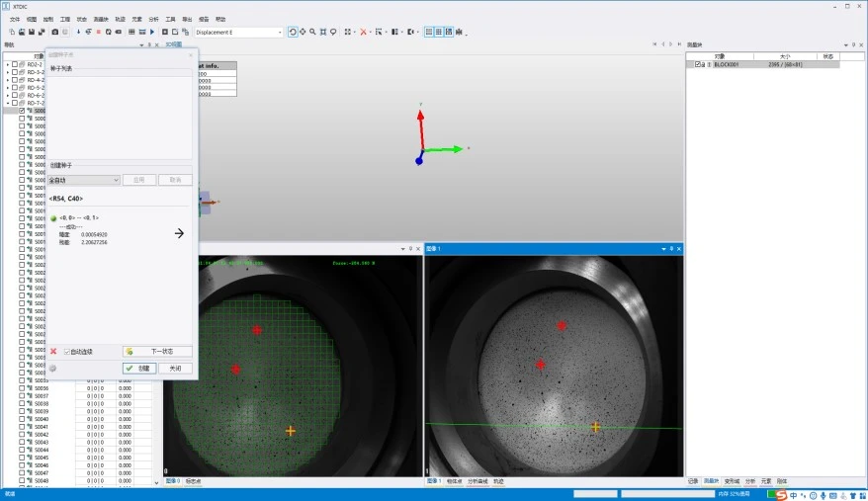Toggle the BLOCK001 checkbox in right panel
Viewport: 868px width, 501px height.
click(x=698, y=65)
